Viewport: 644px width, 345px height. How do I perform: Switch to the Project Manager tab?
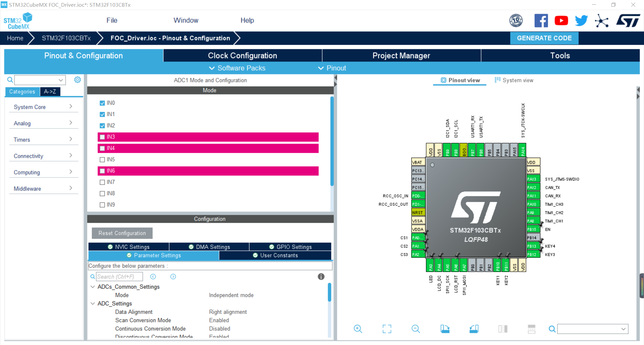point(401,56)
